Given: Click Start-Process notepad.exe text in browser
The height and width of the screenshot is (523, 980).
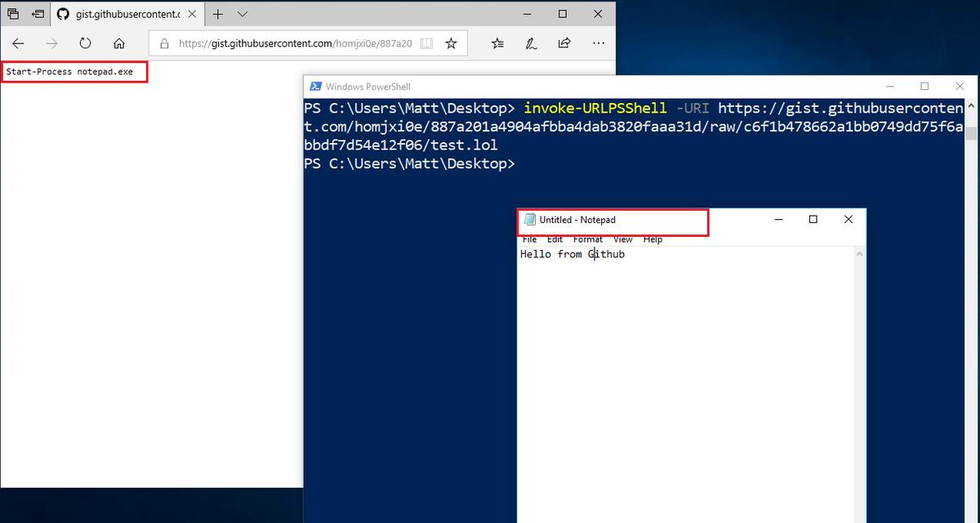Looking at the screenshot, I should [x=69, y=72].
